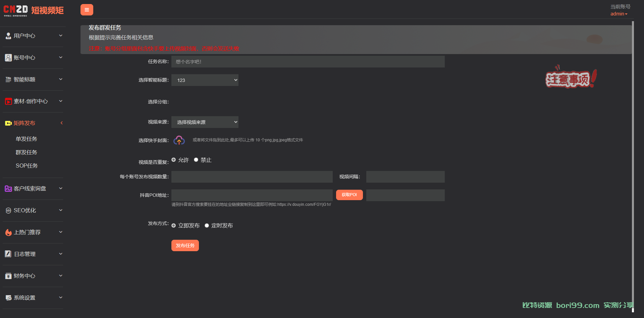Open the 选择智能标题 dropdown showing 123

[205, 80]
